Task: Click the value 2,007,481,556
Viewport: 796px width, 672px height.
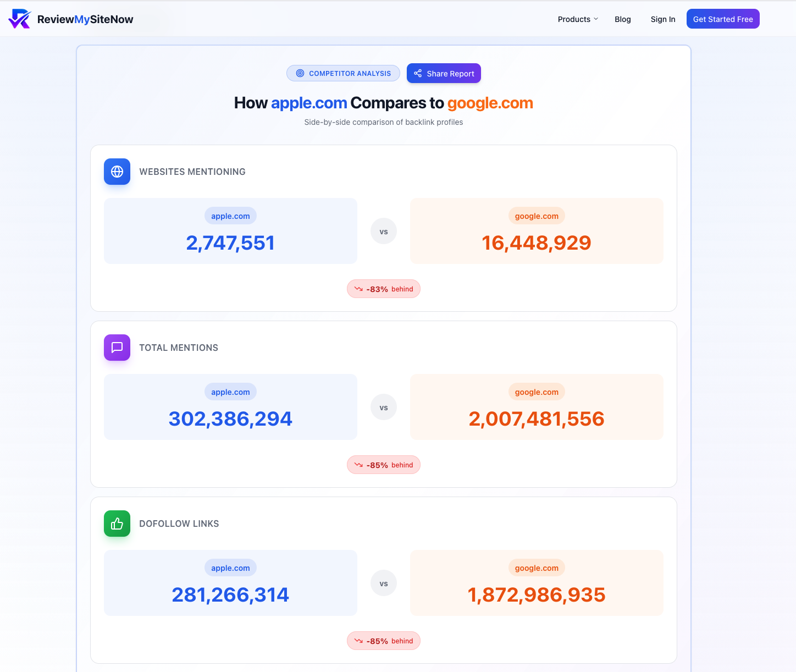Action: (x=537, y=419)
